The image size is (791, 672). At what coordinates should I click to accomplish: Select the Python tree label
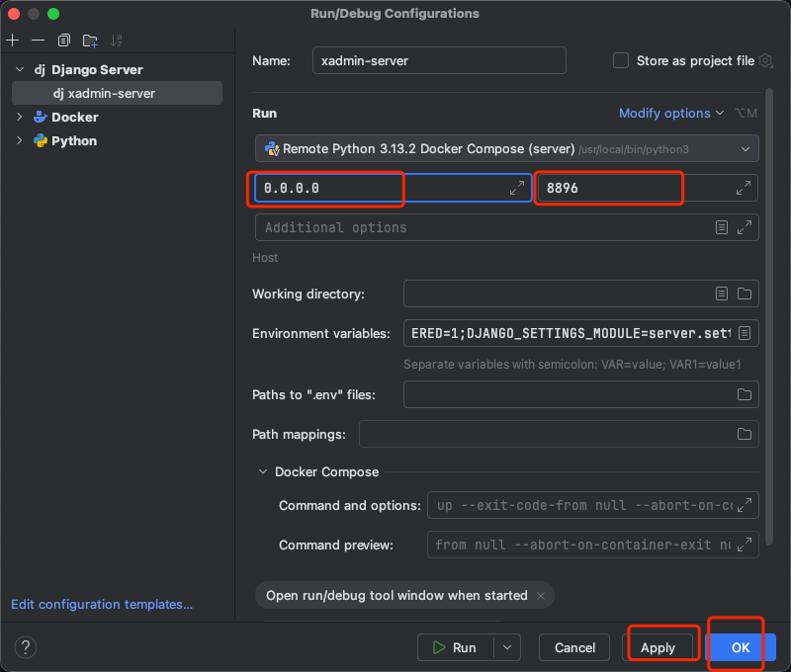click(74, 140)
